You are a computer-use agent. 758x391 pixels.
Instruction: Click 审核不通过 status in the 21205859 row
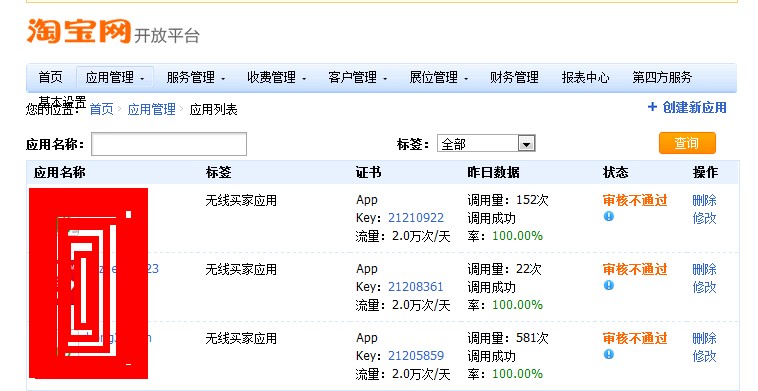pos(635,338)
